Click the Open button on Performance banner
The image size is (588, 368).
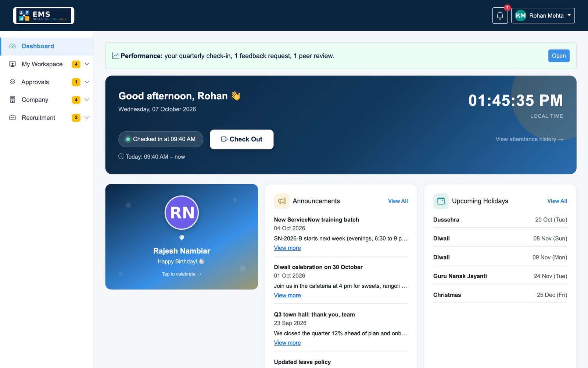(x=559, y=56)
